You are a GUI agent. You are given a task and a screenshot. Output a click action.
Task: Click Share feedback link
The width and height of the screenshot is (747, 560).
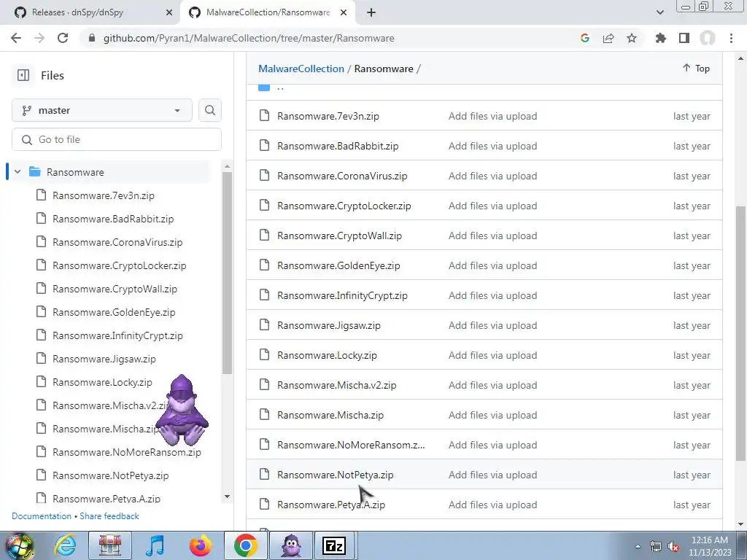pos(109,516)
